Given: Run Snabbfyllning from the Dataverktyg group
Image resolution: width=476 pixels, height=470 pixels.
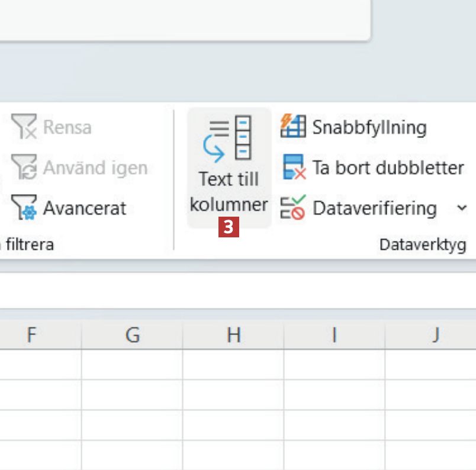Looking at the screenshot, I should [x=292, y=127].
